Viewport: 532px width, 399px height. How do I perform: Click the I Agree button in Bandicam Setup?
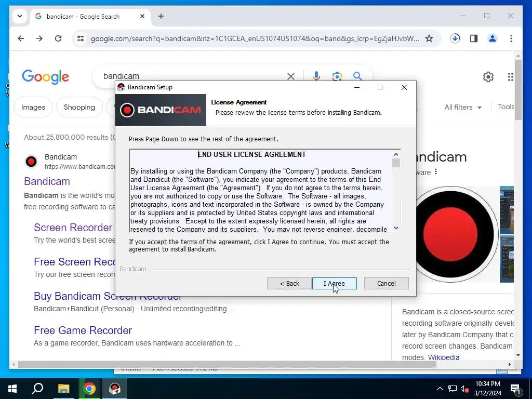coord(334,283)
